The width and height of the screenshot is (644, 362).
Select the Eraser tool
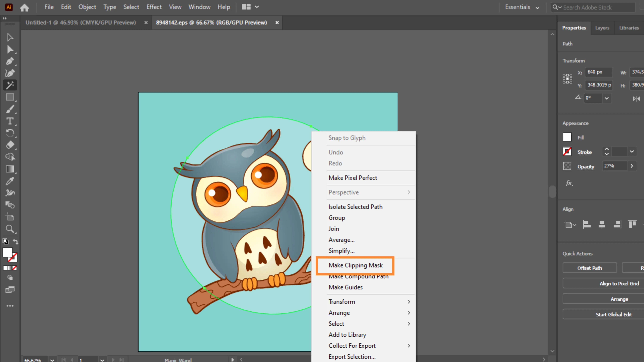point(10,145)
